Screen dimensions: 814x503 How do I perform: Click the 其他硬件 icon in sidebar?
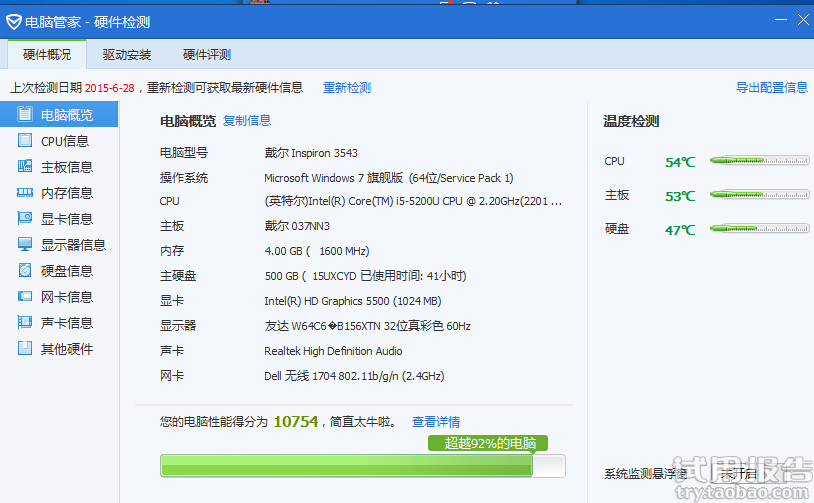coord(25,348)
